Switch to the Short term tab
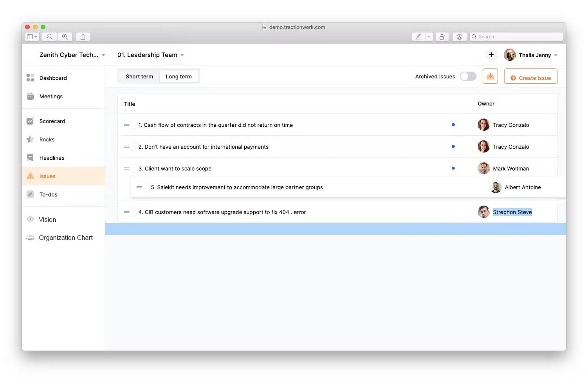Viewport: 588px width, 387px height. 139,76
